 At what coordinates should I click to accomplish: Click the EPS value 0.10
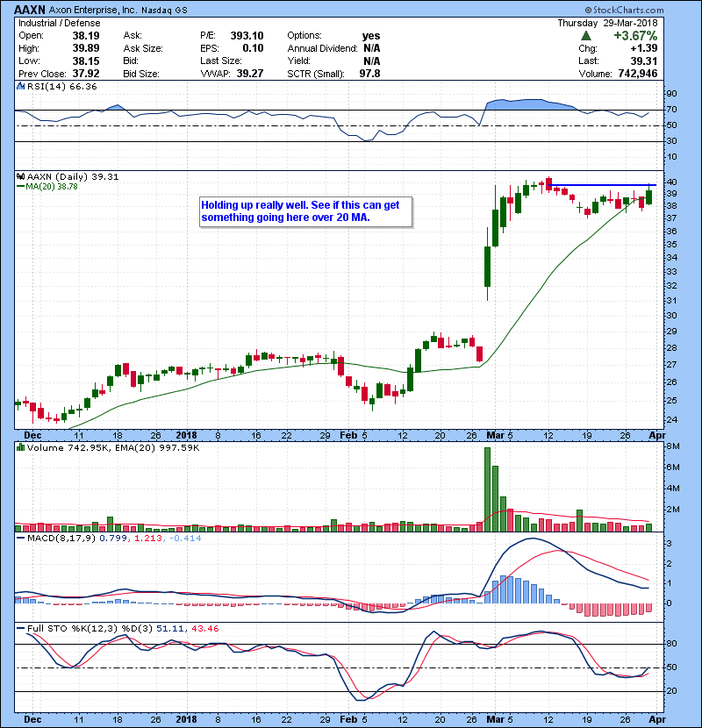[x=254, y=48]
